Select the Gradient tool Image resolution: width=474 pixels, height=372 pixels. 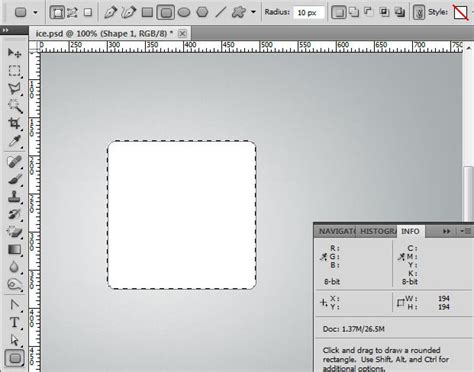[x=14, y=249]
